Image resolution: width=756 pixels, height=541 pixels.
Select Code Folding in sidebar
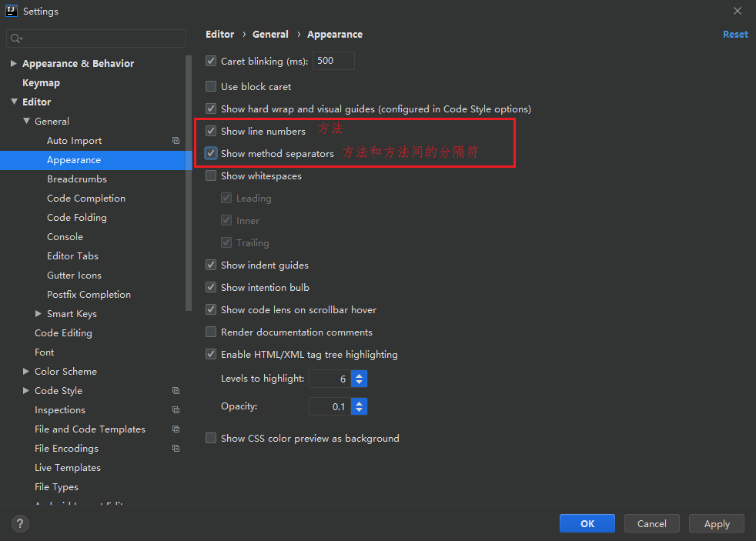point(77,218)
